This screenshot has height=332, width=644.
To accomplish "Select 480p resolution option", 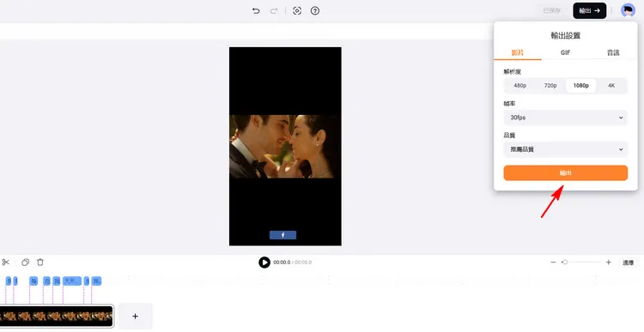I will (x=520, y=86).
